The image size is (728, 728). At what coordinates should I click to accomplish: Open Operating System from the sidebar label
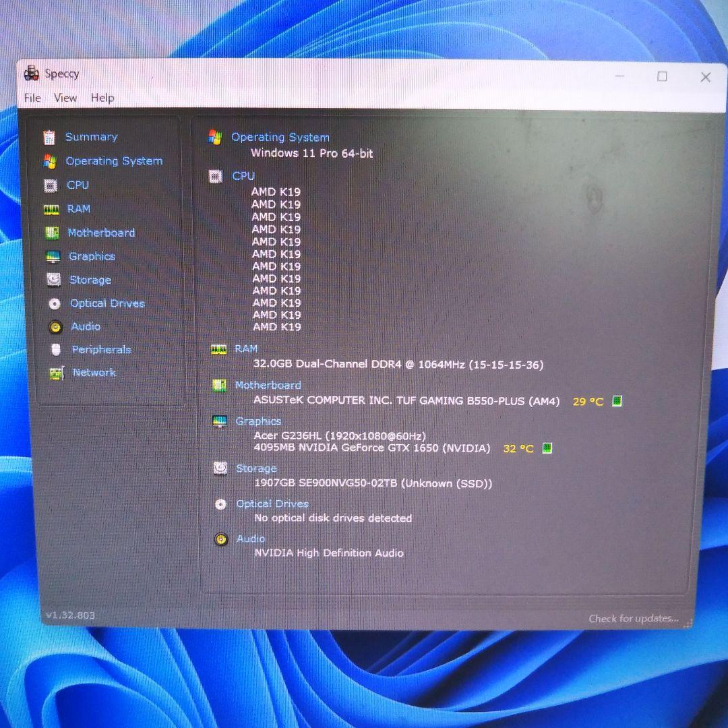(113, 160)
